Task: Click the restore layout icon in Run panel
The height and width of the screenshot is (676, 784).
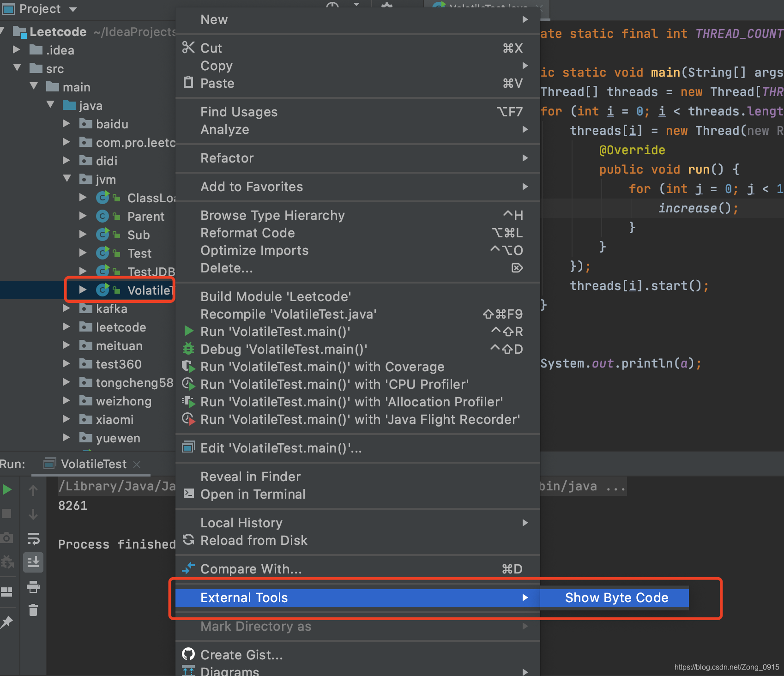Action: pyautogui.click(x=6, y=591)
